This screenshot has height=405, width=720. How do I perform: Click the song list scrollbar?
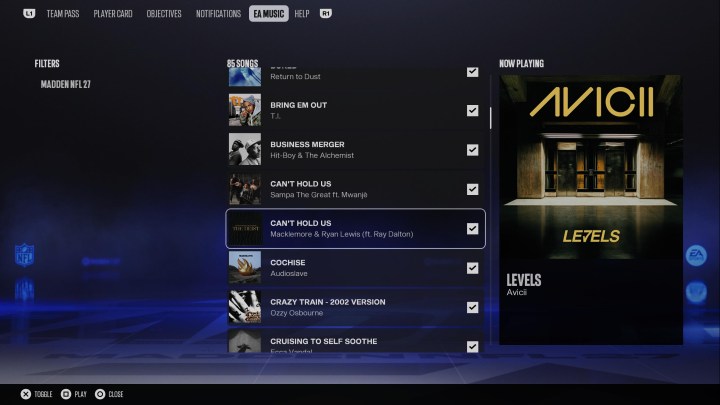490,118
